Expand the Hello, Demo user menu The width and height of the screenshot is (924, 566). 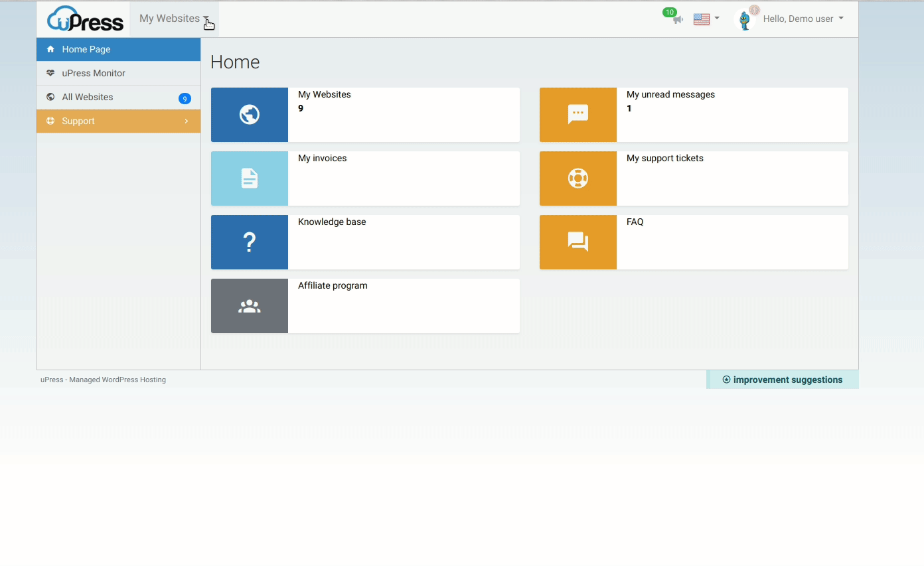tap(803, 19)
